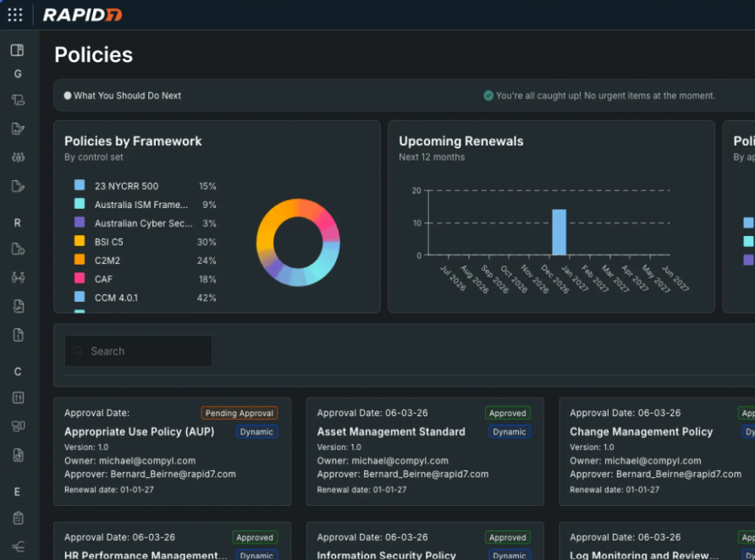Click the CAF pink legend swatch
Image resolution: width=755 pixels, height=560 pixels.
pos(80,278)
